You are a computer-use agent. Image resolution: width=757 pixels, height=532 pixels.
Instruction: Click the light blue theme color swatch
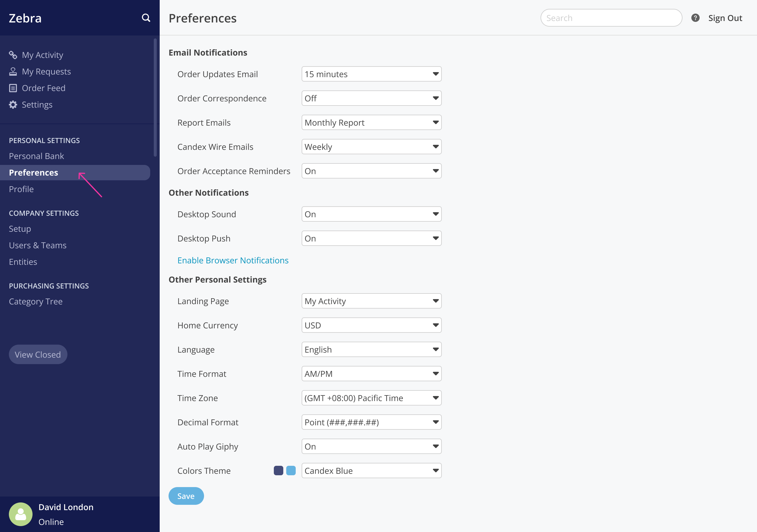tap(291, 470)
